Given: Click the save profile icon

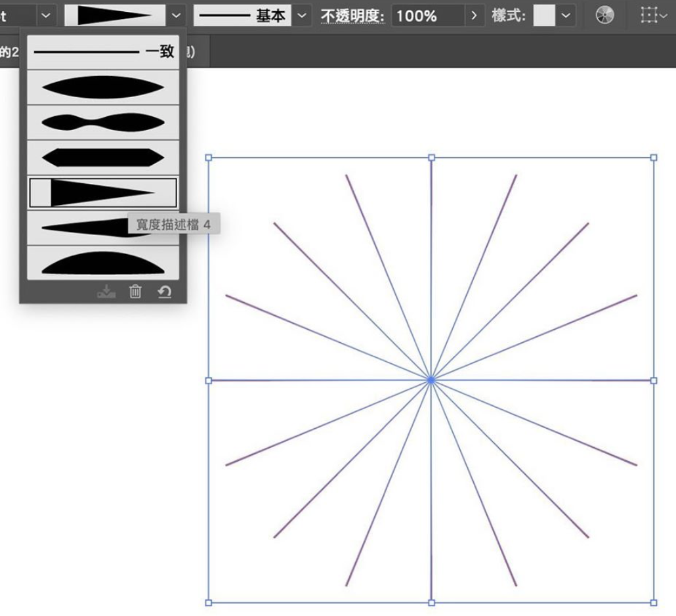Looking at the screenshot, I should click(x=106, y=292).
